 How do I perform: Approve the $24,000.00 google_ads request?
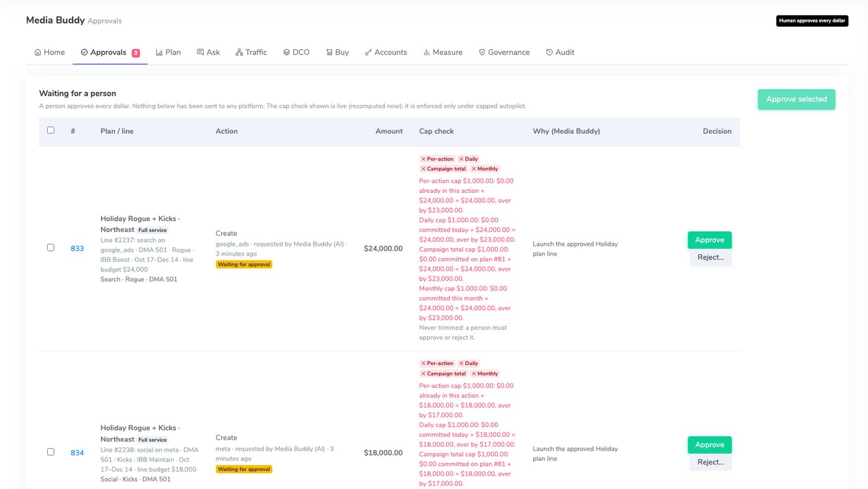point(709,240)
